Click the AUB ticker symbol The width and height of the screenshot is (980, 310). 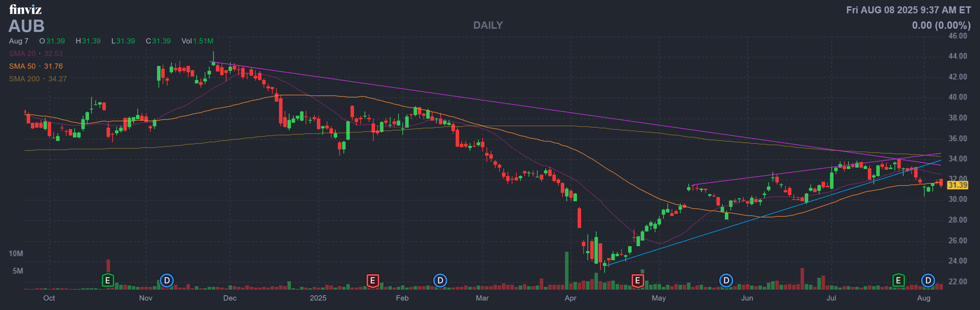click(x=26, y=26)
